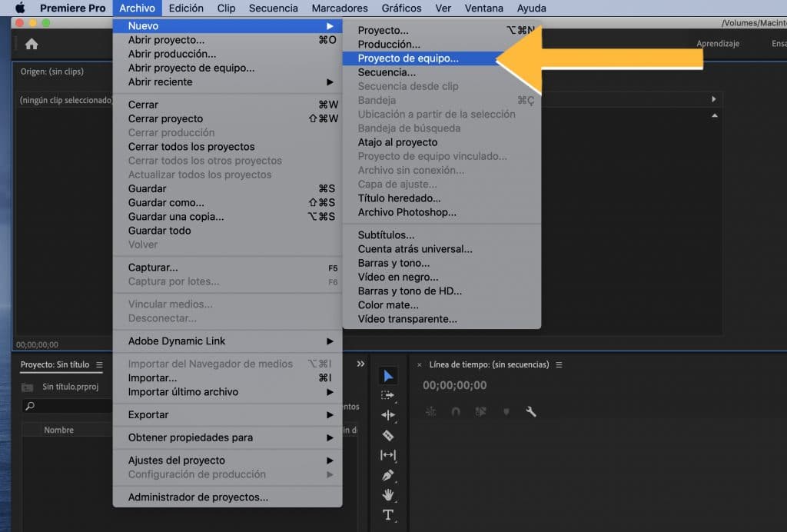Choose Proyecto de equipo from Nuevo submenu
This screenshot has height=532, width=787.
tap(408, 58)
